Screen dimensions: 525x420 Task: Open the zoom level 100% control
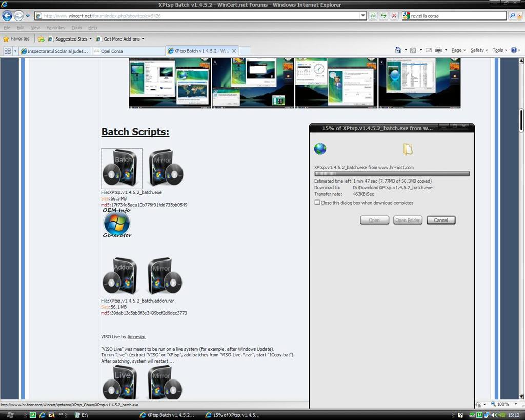[x=503, y=404]
